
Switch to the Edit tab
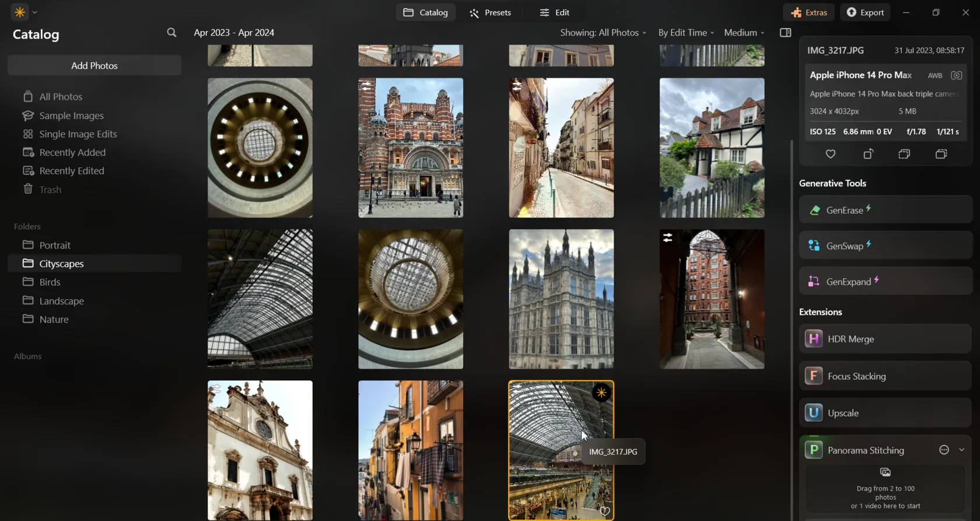pos(554,12)
